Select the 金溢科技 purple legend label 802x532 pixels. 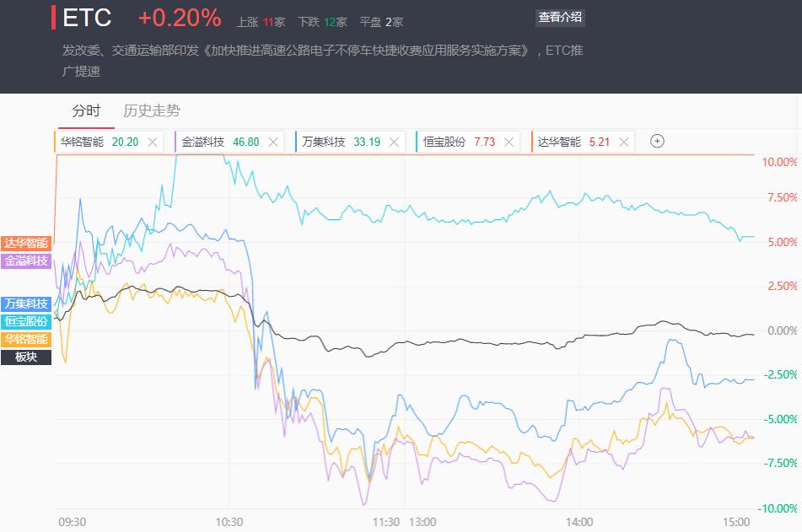pyautogui.click(x=26, y=261)
